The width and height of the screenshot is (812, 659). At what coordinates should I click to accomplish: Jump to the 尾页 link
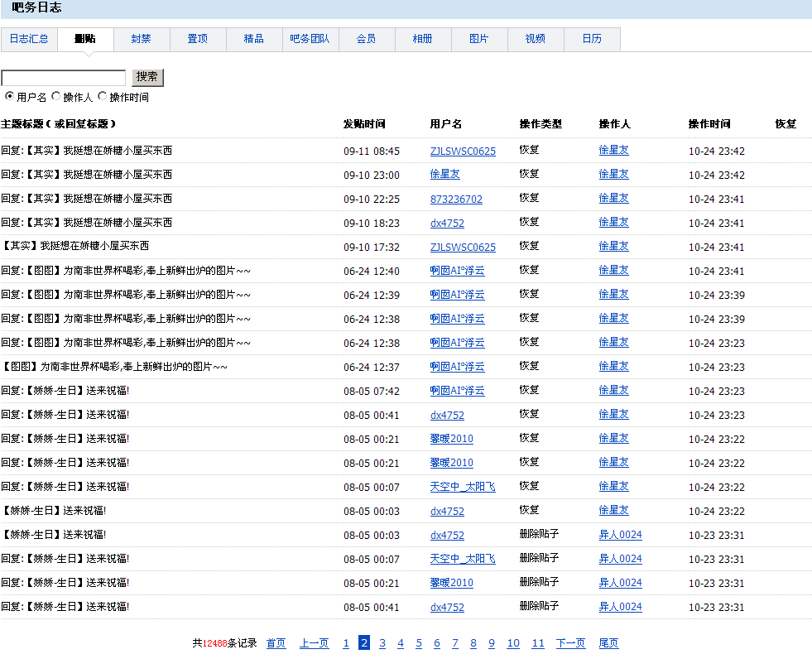(608, 643)
